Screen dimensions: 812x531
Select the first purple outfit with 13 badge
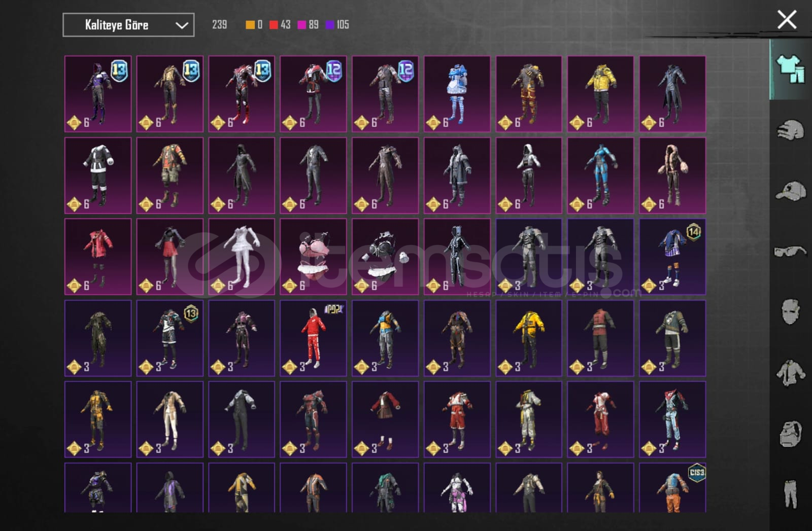coord(98,94)
